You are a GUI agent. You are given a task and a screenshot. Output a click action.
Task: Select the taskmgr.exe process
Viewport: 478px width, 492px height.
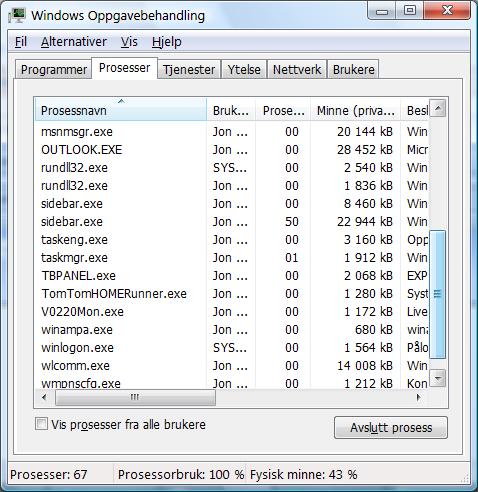[x=231, y=258]
